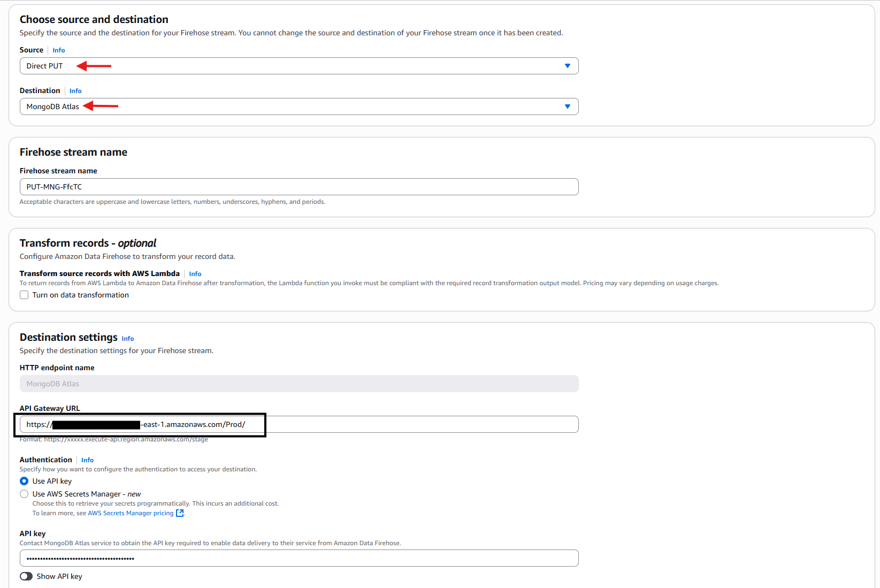Open Info for Transform source records with AWS Lambda

click(195, 273)
